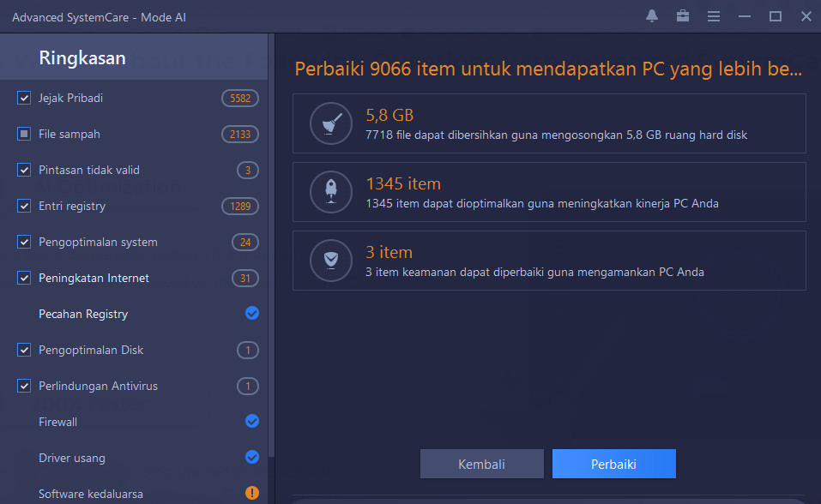Image resolution: width=821 pixels, height=504 pixels.
Task: Click the Perbaiki button
Action: [613, 464]
